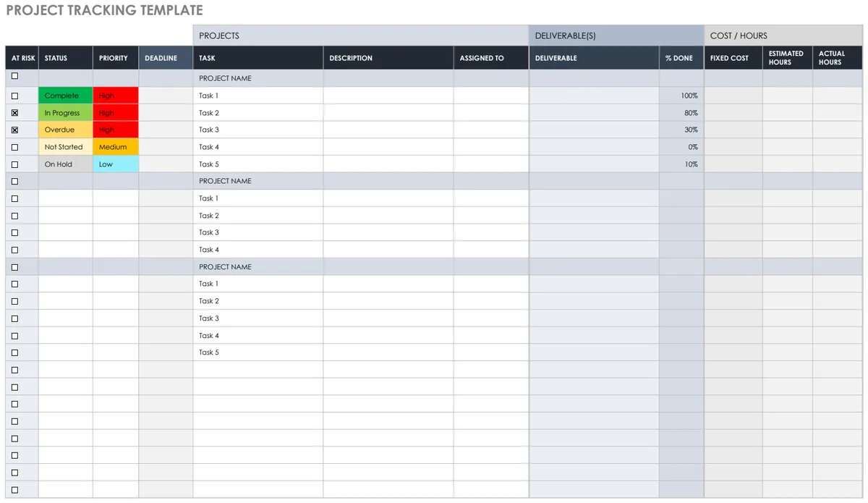Image resolution: width=868 pixels, height=503 pixels.
Task: Click the empty Deadline cell in the Overdue row
Action: click(x=166, y=130)
